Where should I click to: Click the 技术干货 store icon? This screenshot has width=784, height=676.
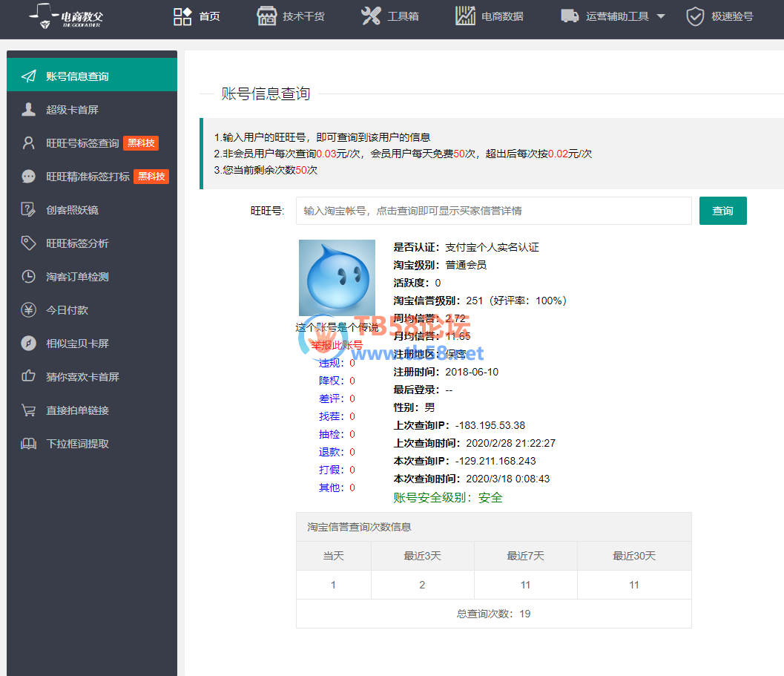coord(266,16)
